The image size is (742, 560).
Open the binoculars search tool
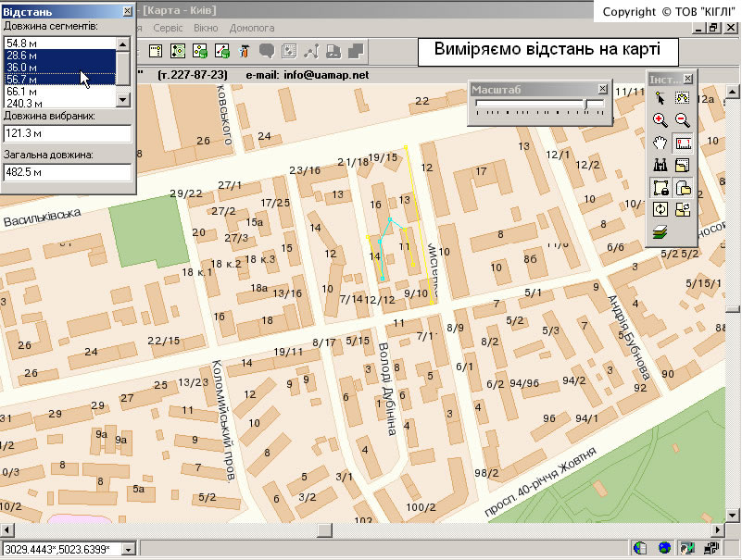click(x=660, y=165)
